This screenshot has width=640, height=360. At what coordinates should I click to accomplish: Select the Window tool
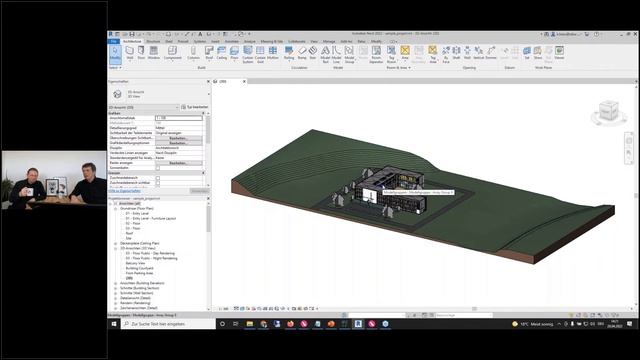153,53
